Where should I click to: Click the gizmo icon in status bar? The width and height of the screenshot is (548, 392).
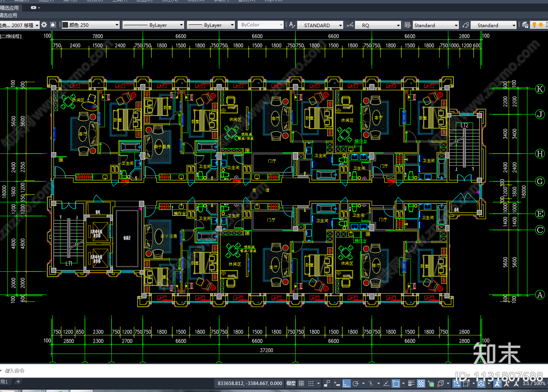coord(481,383)
